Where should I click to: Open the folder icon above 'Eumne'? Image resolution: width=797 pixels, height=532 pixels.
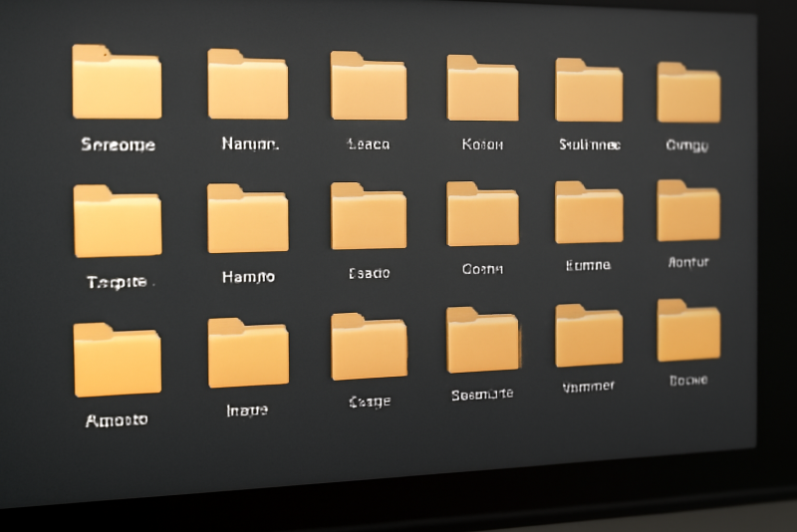click(x=589, y=212)
